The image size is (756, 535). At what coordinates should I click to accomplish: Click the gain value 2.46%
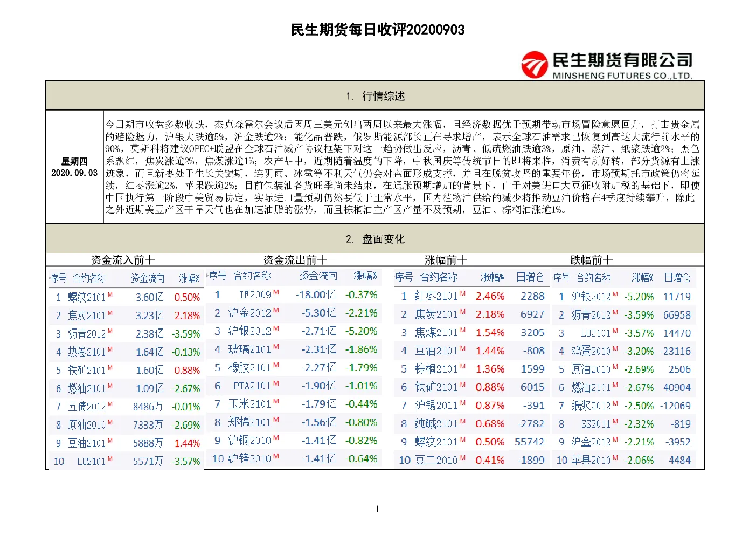click(x=490, y=296)
